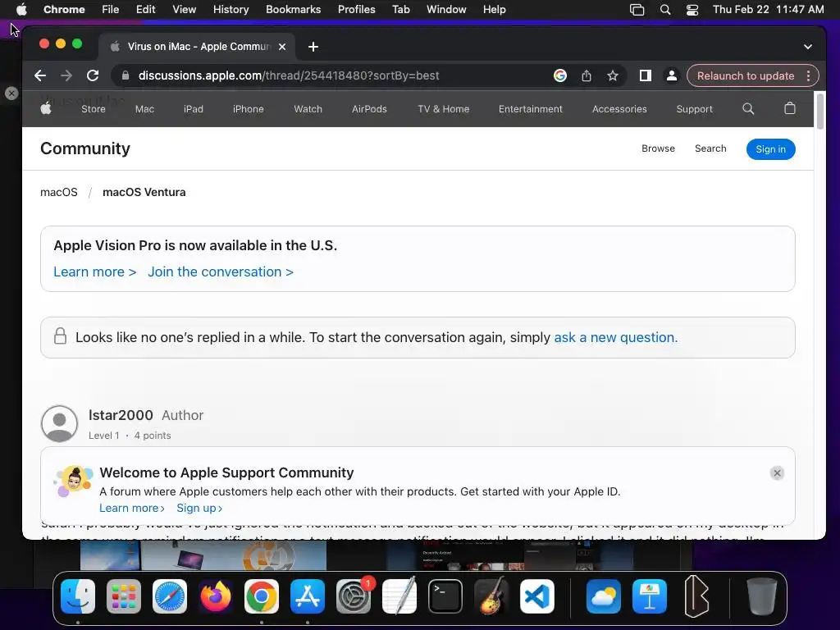Open the Apple menu in menu bar
Viewport: 840px width, 630px height.
point(21,9)
